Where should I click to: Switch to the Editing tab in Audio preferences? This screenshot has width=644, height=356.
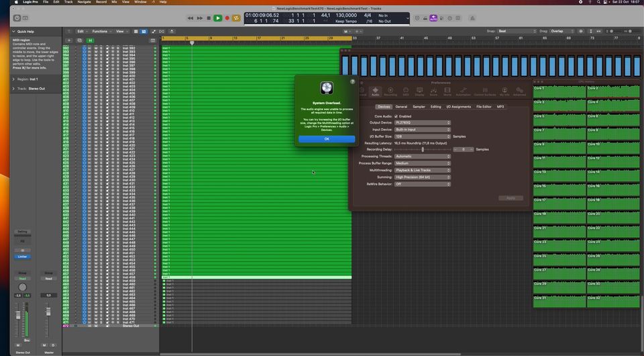(435, 107)
